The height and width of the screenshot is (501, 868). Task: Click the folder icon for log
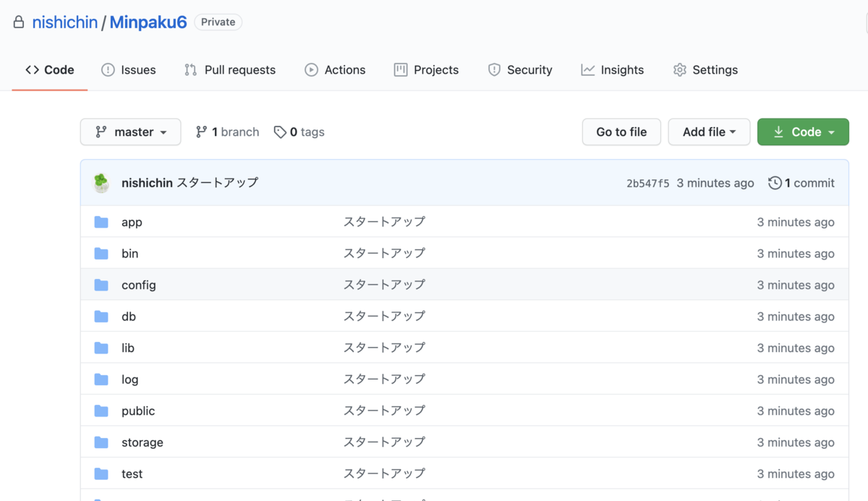point(101,380)
